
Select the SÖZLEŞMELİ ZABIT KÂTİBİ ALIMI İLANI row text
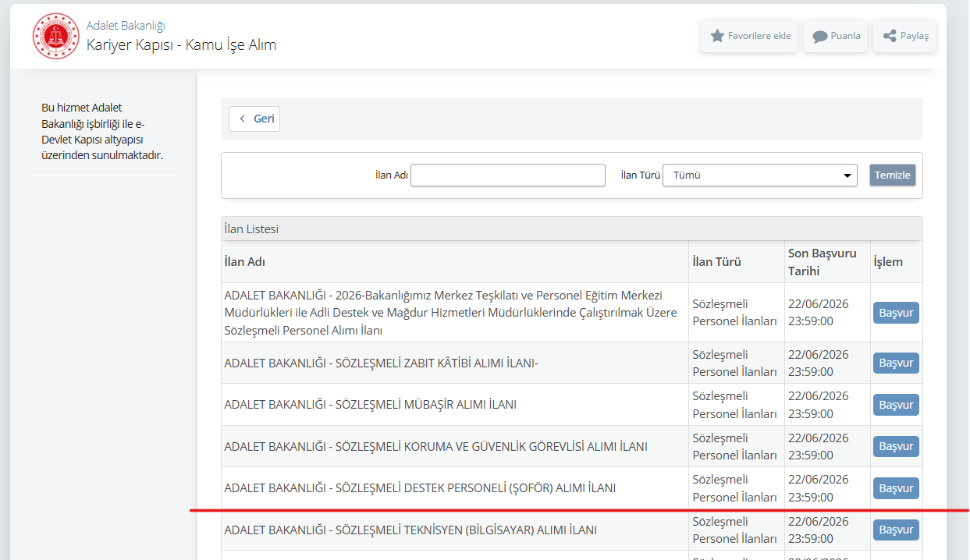(382, 363)
